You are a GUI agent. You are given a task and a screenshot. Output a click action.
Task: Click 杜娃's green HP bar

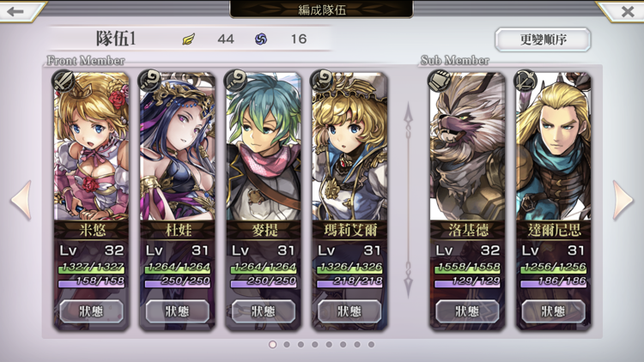tap(178, 267)
